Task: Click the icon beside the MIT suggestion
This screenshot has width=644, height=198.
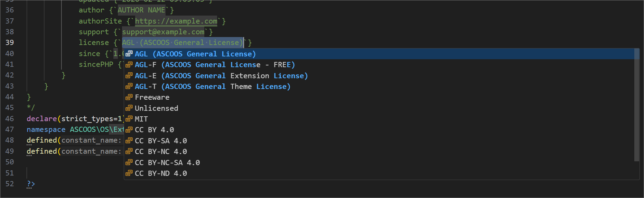Action: tap(129, 119)
